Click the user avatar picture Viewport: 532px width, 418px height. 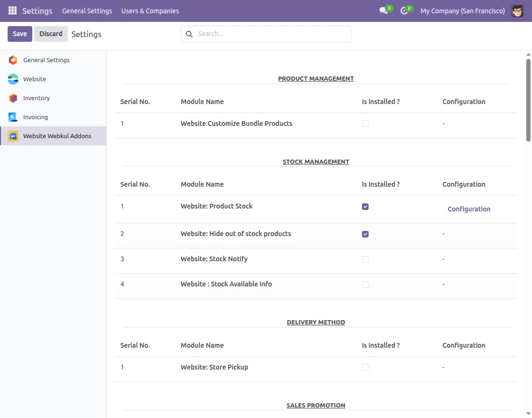coord(517,11)
